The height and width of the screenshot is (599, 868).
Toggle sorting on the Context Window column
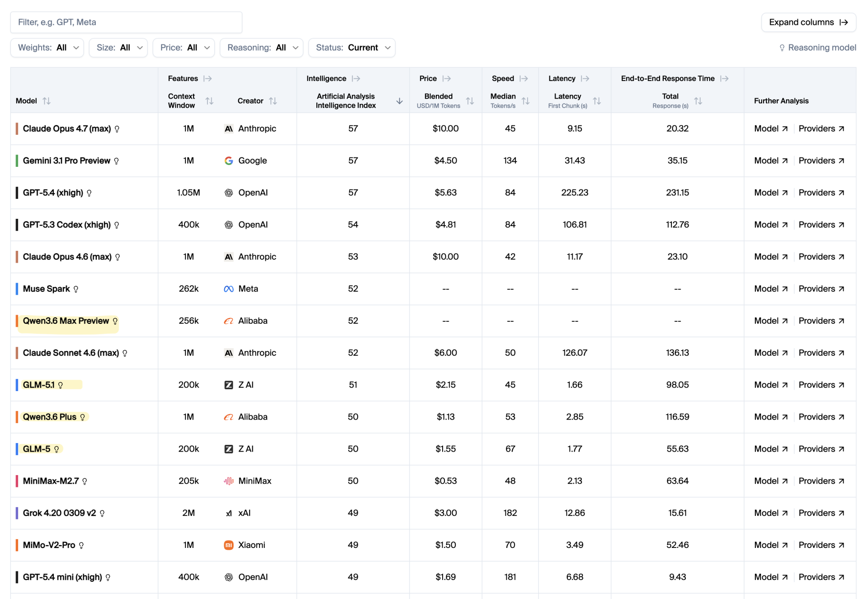pos(210,101)
